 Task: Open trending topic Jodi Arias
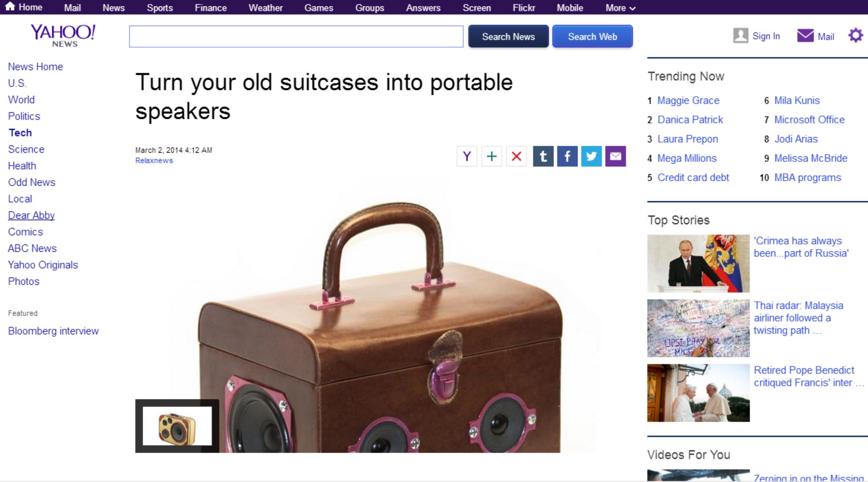[796, 139]
